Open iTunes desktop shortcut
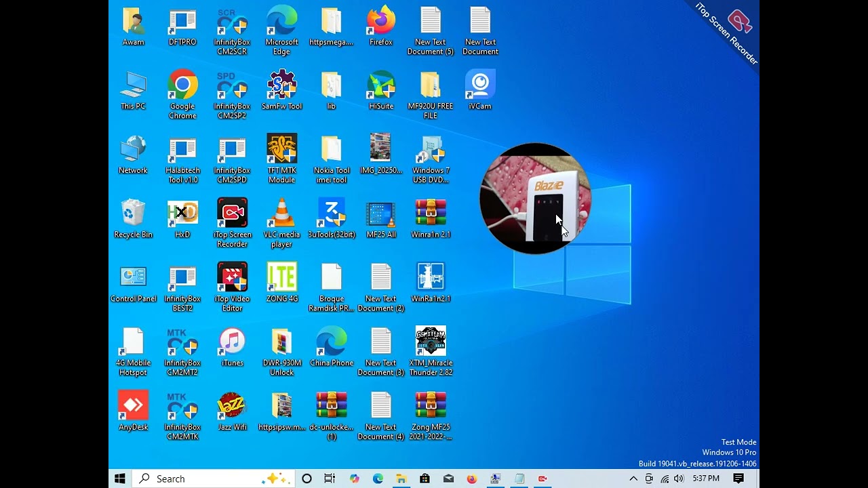Screen dimensions: 868x488 click(x=232, y=348)
